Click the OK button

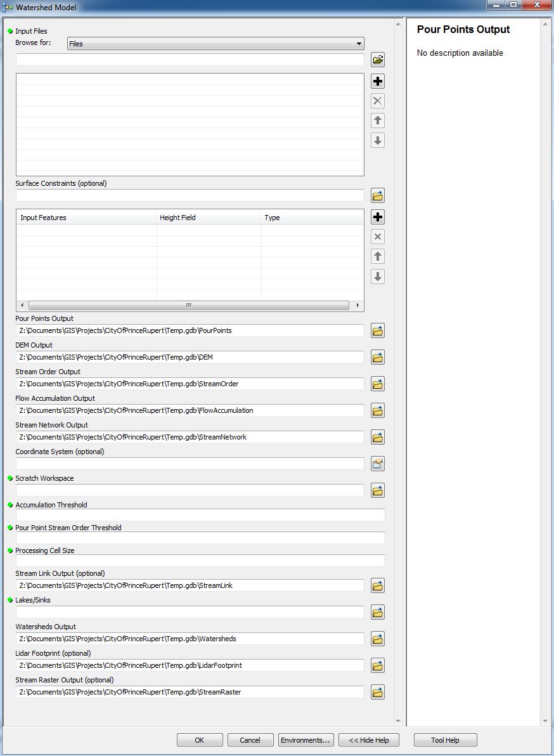(x=200, y=740)
